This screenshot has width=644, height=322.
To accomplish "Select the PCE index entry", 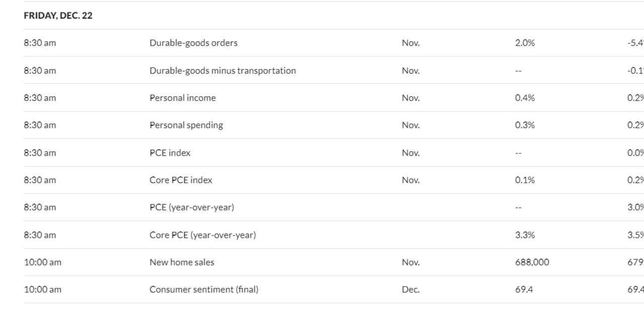I will click(x=170, y=152).
